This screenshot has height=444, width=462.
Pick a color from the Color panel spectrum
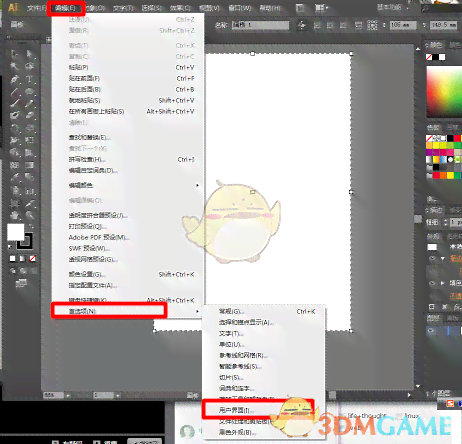444,91
